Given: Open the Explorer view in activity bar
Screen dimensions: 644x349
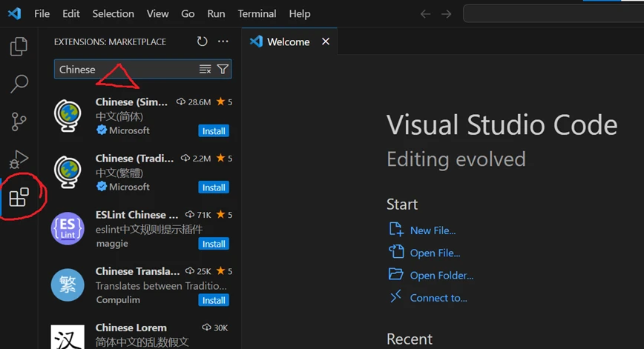Looking at the screenshot, I should point(19,47).
